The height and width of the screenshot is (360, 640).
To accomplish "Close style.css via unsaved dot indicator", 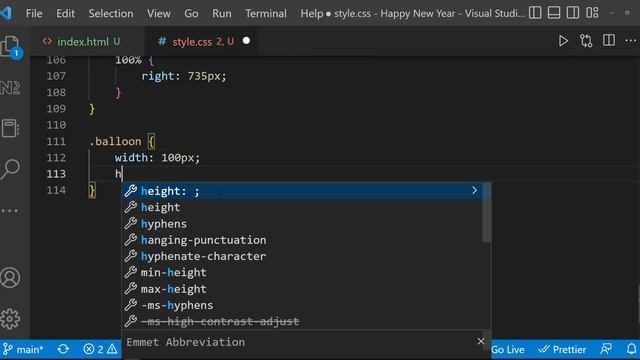I will pos(246,41).
